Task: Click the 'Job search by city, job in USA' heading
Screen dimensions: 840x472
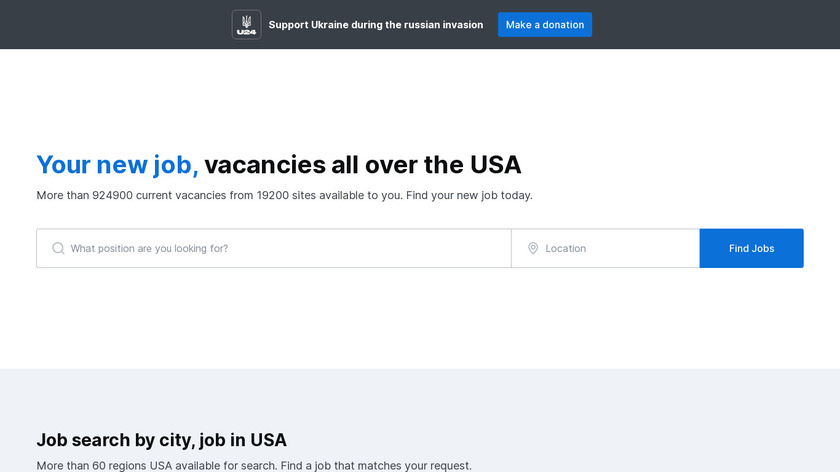Action: pyautogui.click(x=161, y=440)
